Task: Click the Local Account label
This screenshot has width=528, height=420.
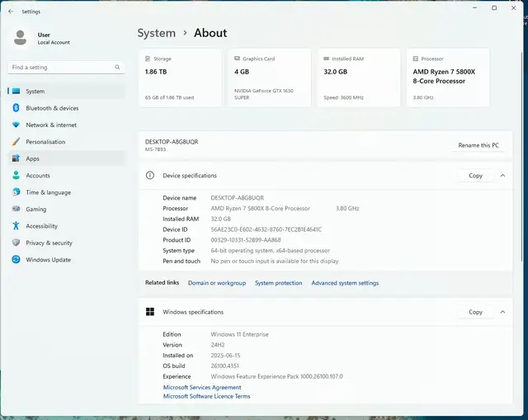Action: click(x=54, y=42)
